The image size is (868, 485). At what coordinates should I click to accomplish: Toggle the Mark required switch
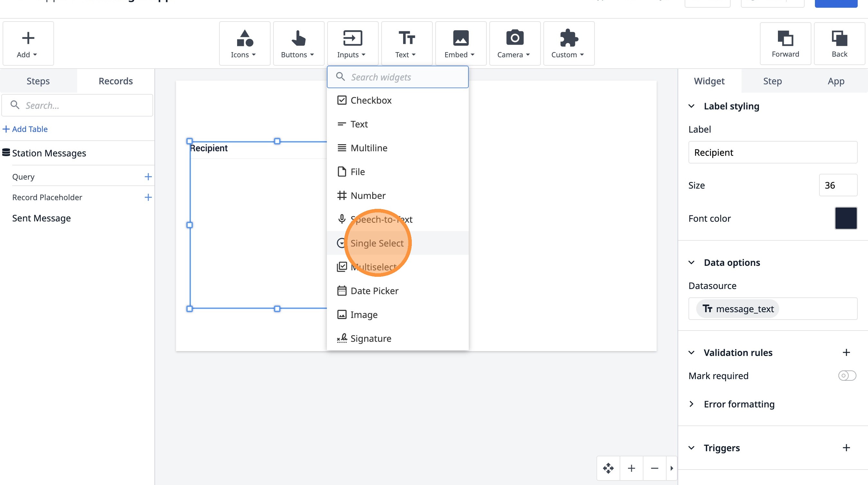point(847,376)
